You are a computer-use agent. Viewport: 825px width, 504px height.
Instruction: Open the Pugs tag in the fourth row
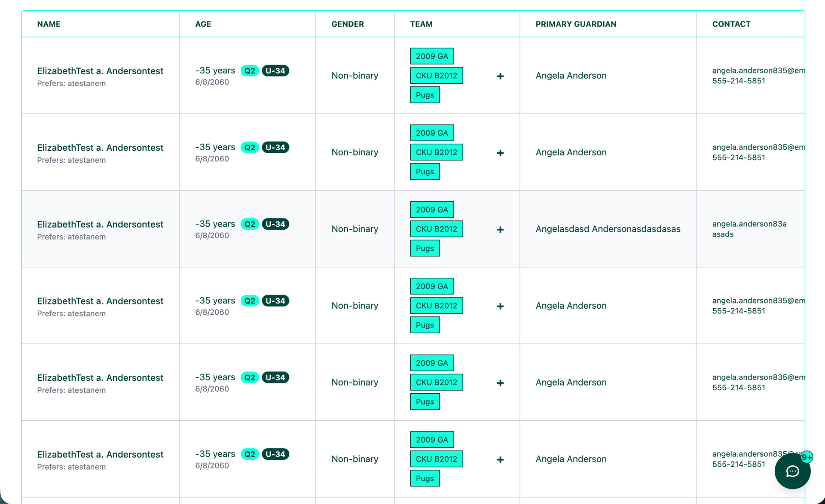(x=425, y=325)
